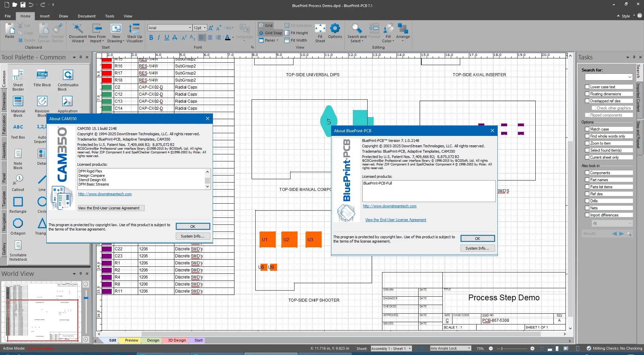Click the New From Import icon
This screenshot has width=644, height=355.
point(97,33)
